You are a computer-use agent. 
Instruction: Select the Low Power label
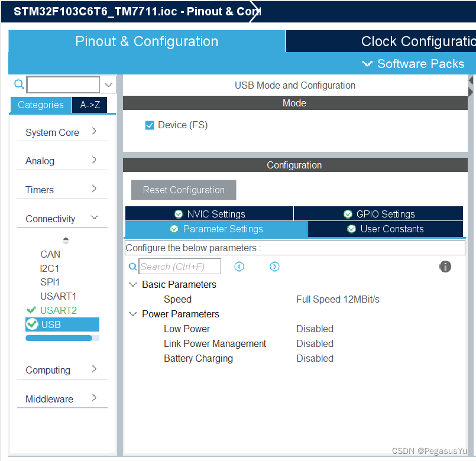(187, 329)
